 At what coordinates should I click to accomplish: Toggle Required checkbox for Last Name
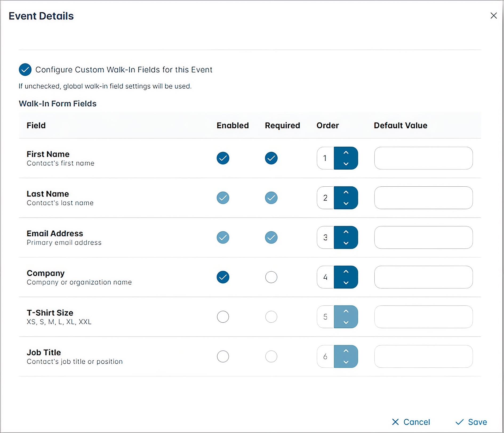point(271,198)
